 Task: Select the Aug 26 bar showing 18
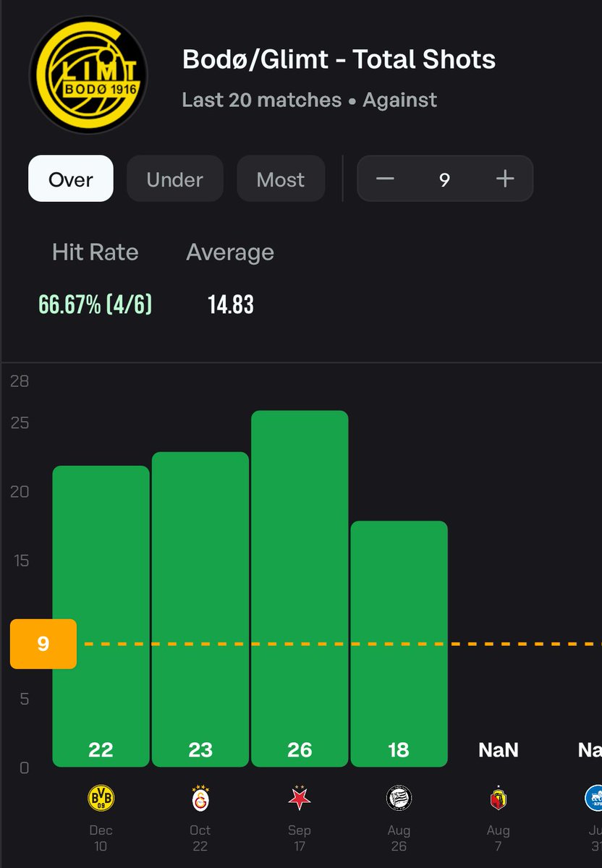click(x=399, y=644)
